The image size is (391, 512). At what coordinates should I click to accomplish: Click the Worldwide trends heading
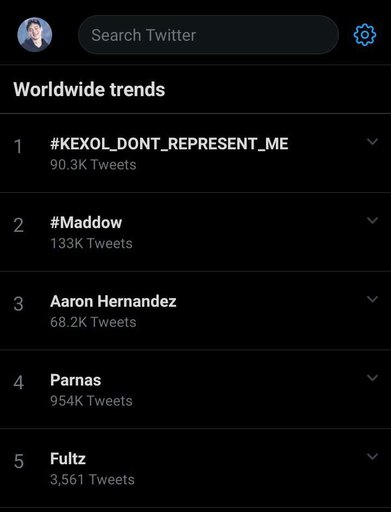point(89,89)
